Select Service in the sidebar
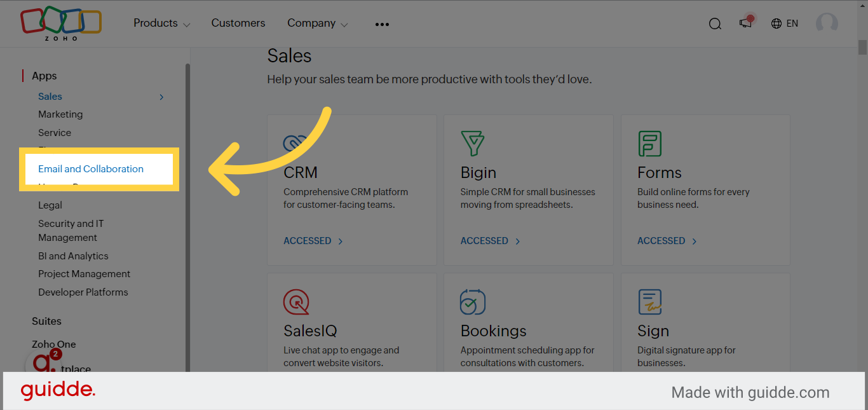Image resolution: width=868 pixels, height=410 pixels. click(55, 133)
